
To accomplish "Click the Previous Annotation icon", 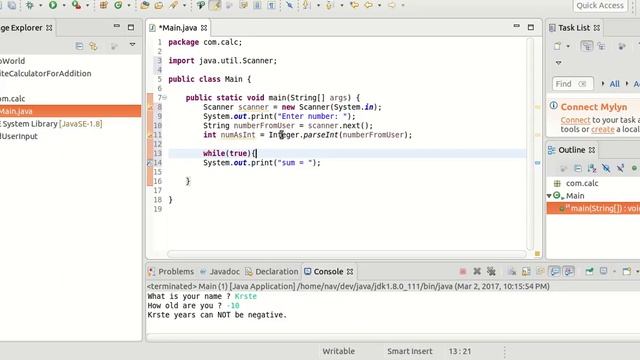I will (330, 5).
